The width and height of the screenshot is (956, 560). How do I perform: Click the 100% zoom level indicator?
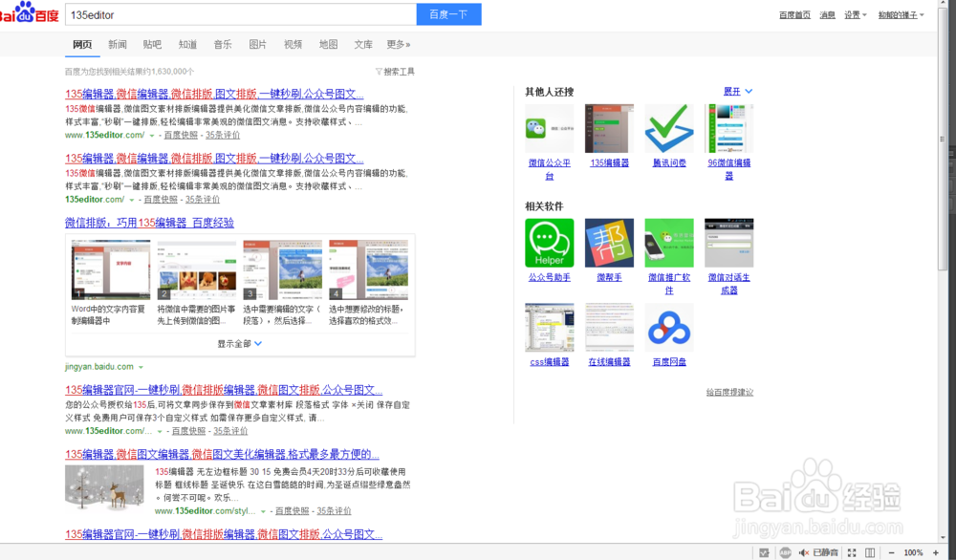913,552
